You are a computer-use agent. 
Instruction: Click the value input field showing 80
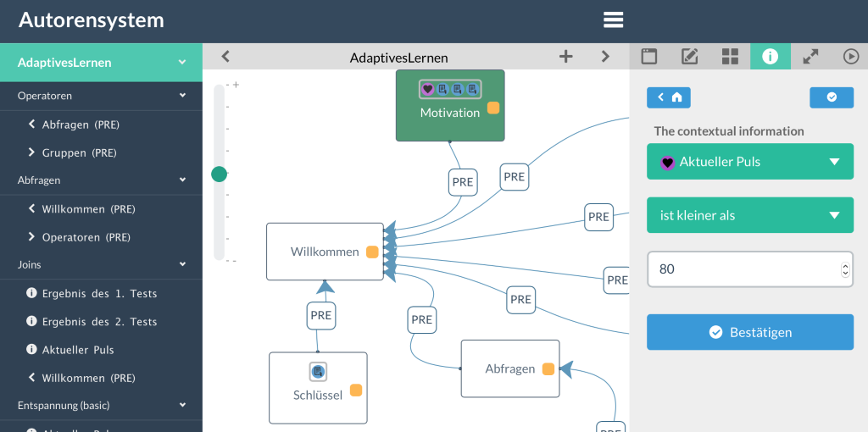tap(742, 269)
